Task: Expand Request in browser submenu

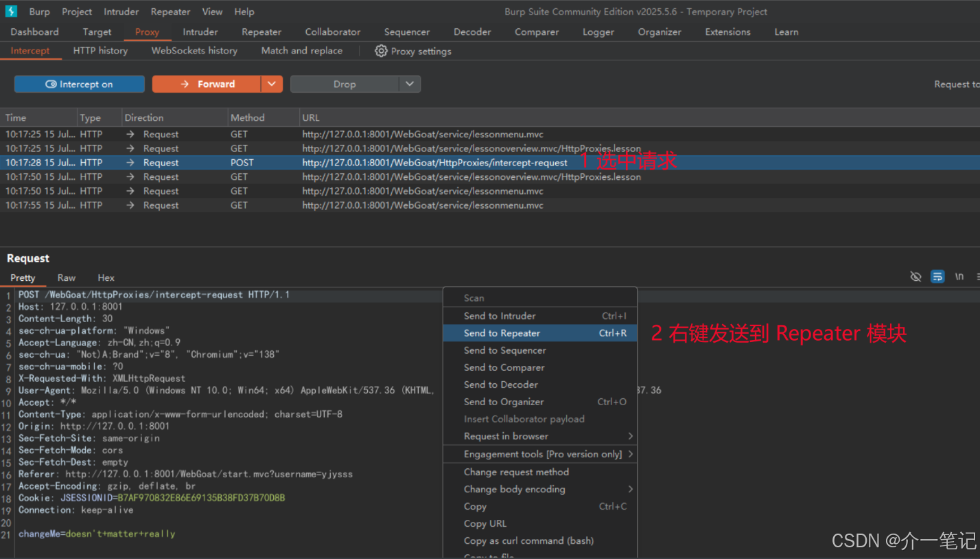Action: [x=540, y=436]
